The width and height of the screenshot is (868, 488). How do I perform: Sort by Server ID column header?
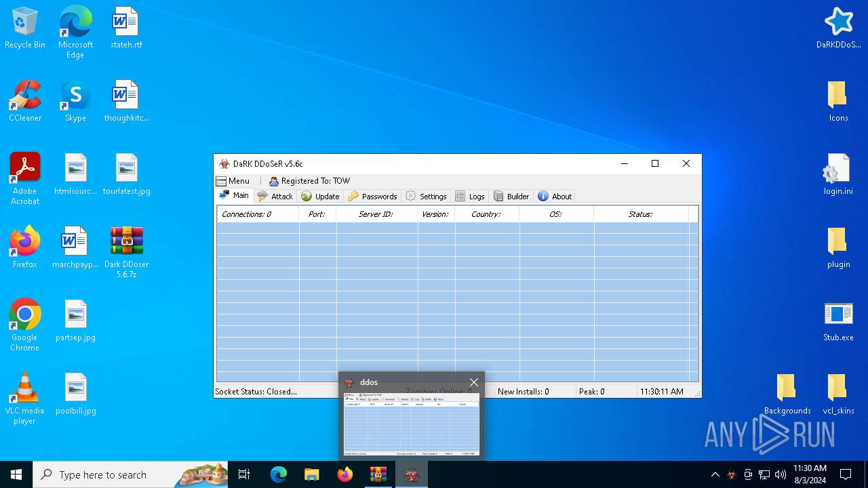pos(377,214)
